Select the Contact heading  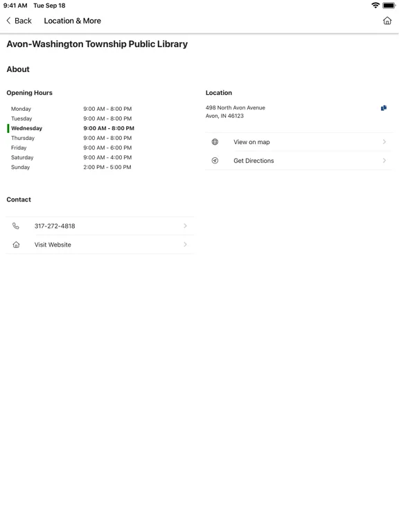pos(19,199)
